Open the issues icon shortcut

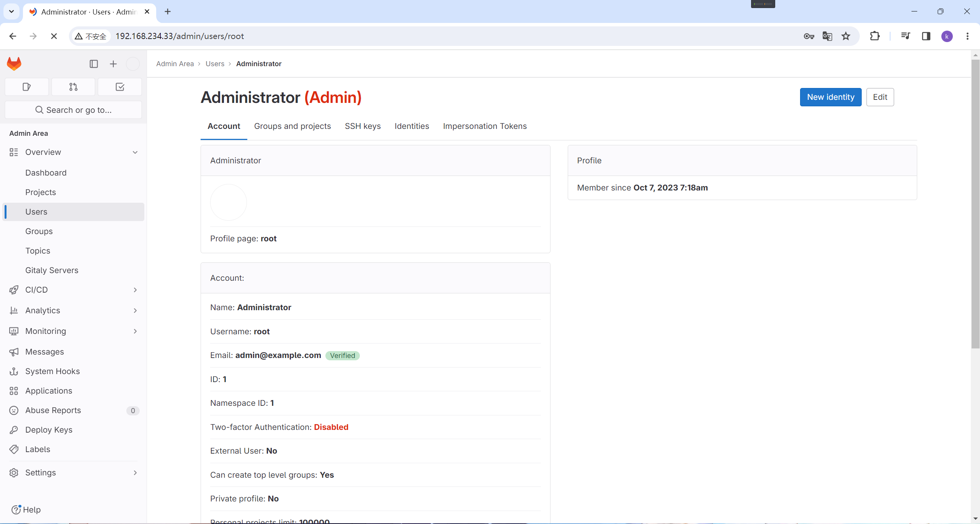point(26,87)
